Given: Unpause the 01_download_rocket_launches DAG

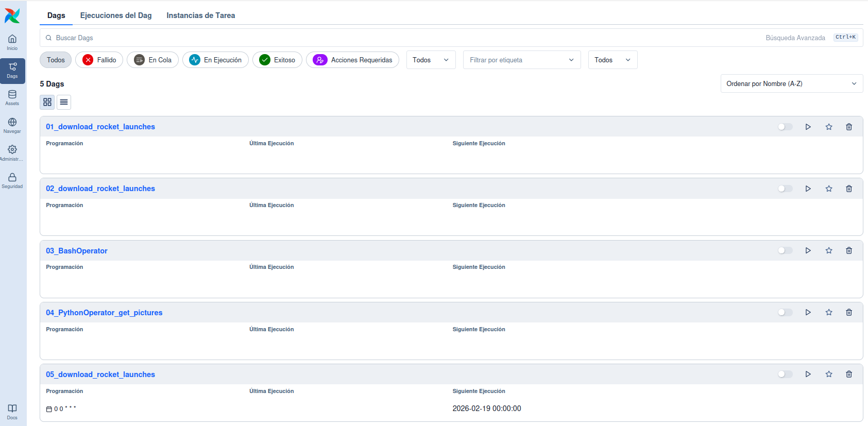Looking at the screenshot, I should (x=785, y=127).
